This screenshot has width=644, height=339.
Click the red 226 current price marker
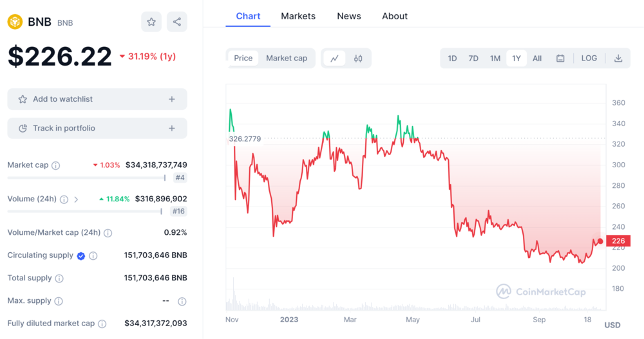618,241
